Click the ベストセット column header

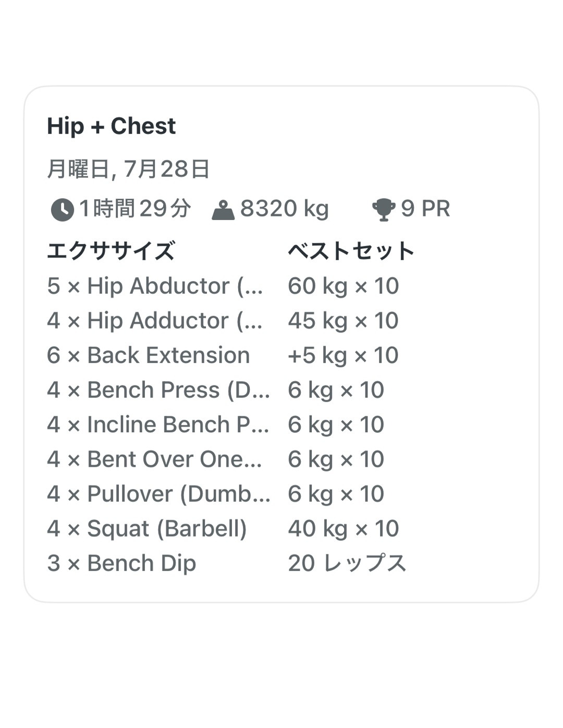point(351,251)
